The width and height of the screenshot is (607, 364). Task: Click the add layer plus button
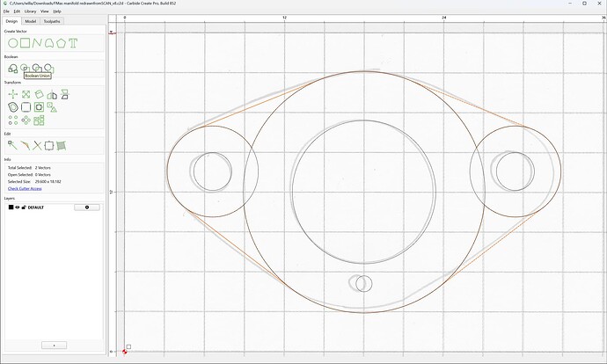point(54,345)
